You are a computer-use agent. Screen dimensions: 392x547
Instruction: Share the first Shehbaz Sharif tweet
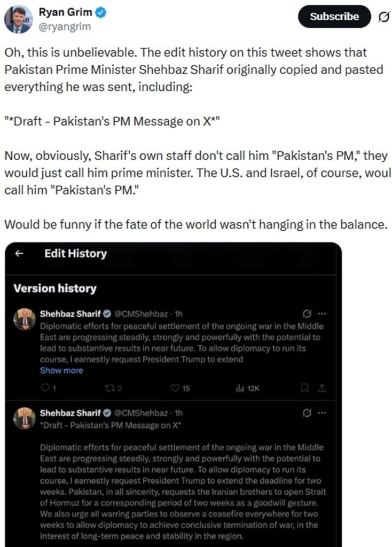coord(323,388)
